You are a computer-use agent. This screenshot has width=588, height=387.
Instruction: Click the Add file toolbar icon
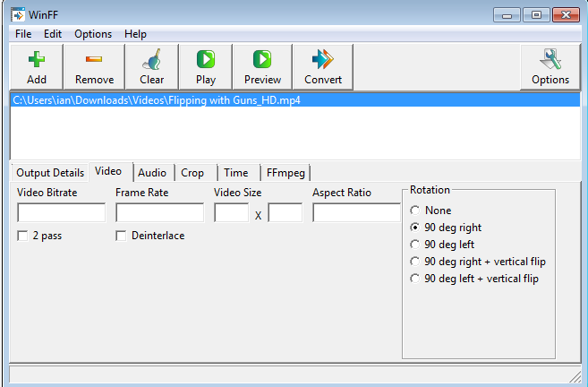click(37, 67)
